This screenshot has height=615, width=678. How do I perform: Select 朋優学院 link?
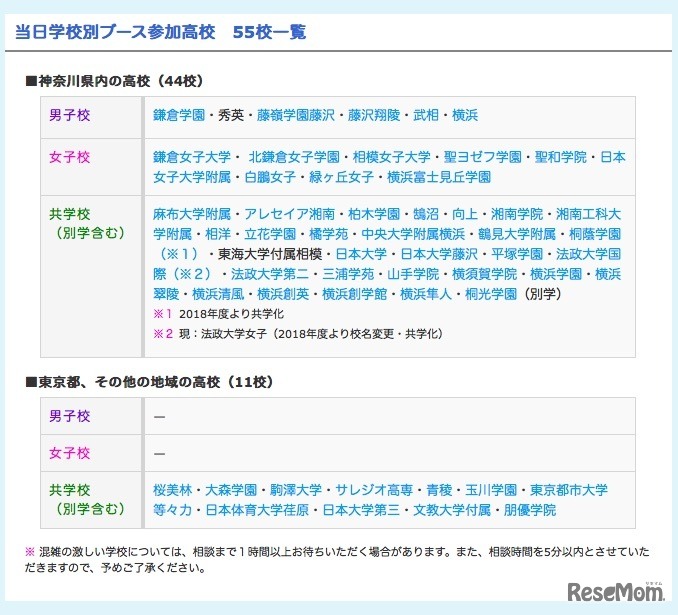(530, 510)
